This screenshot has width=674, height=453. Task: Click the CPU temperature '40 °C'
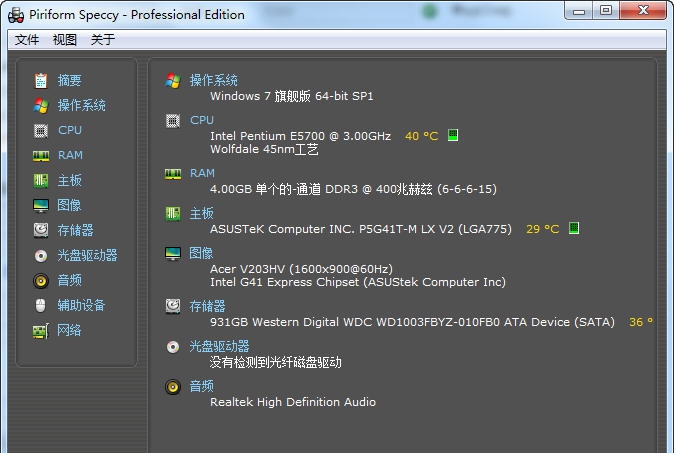[422, 136]
